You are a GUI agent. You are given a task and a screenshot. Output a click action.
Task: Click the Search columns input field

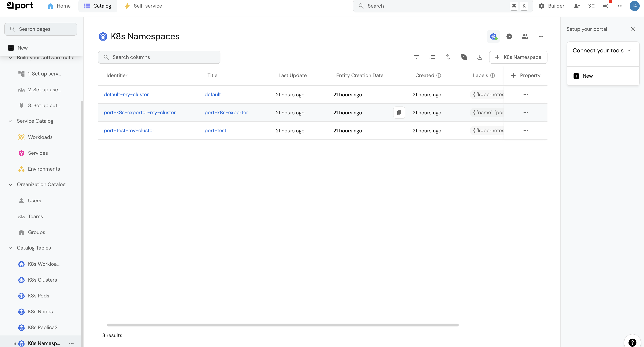pyautogui.click(x=159, y=57)
